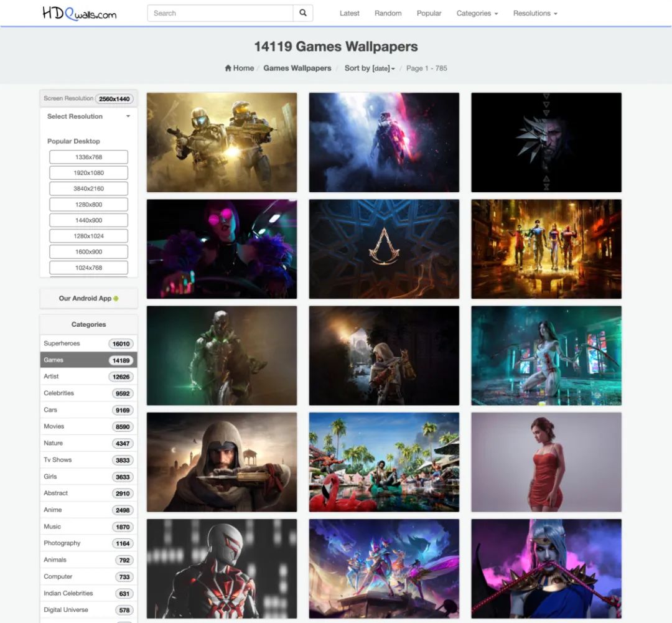This screenshot has height=623, width=672.
Task: Open the four heroes fiery street wallpaper
Action: (546, 249)
